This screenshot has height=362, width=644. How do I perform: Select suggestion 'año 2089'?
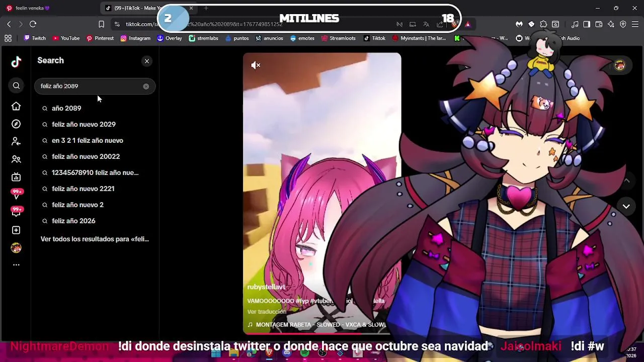[66, 108]
